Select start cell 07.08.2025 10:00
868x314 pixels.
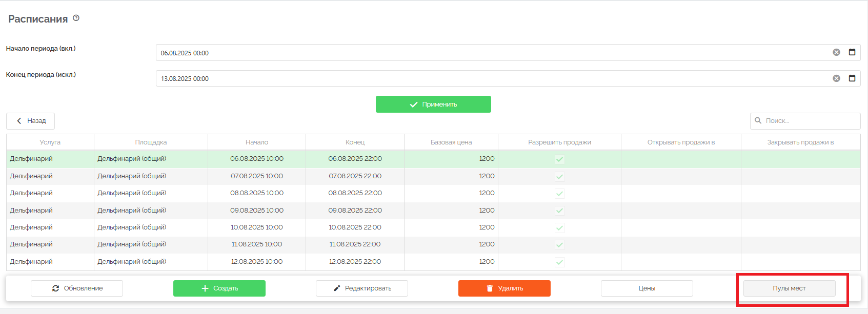(x=257, y=176)
